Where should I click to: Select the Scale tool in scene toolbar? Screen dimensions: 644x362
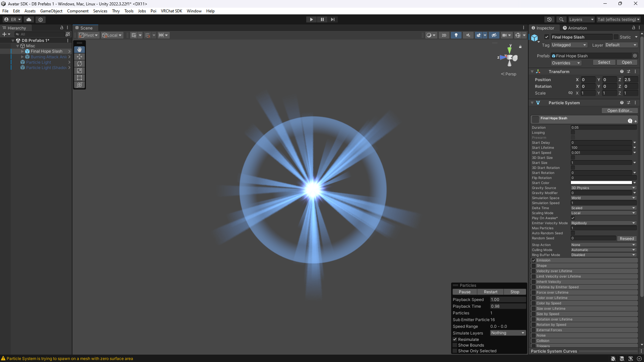tap(79, 71)
